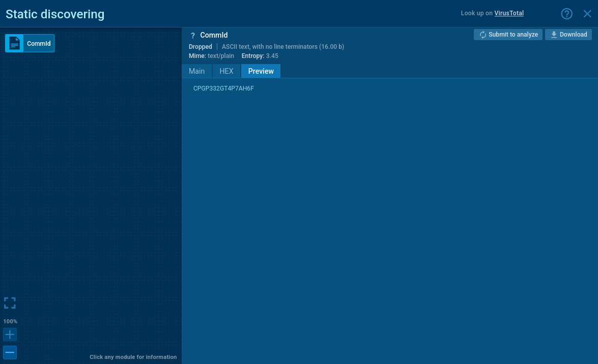The height and width of the screenshot is (364, 598).
Task: Zoom in with the plus button
Action: click(x=10, y=335)
